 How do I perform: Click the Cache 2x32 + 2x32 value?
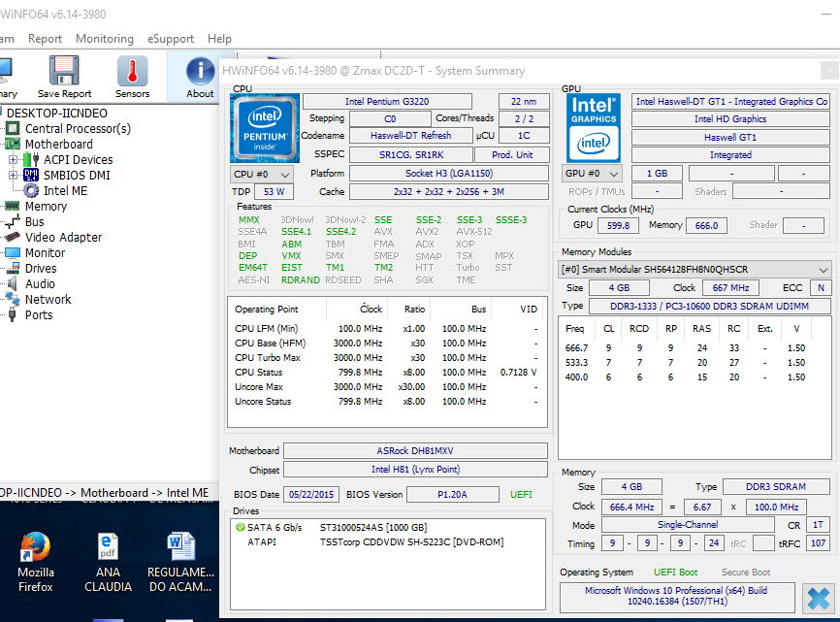[x=449, y=192]
